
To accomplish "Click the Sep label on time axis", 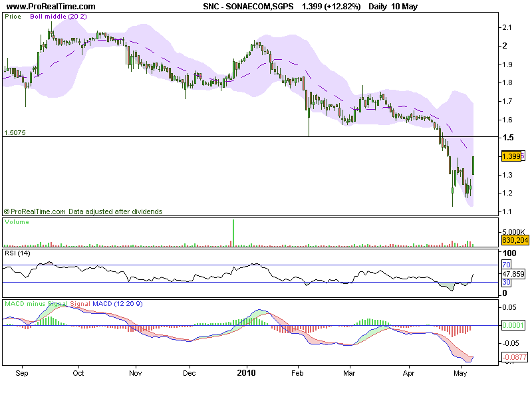I will [x=22, y=373].
